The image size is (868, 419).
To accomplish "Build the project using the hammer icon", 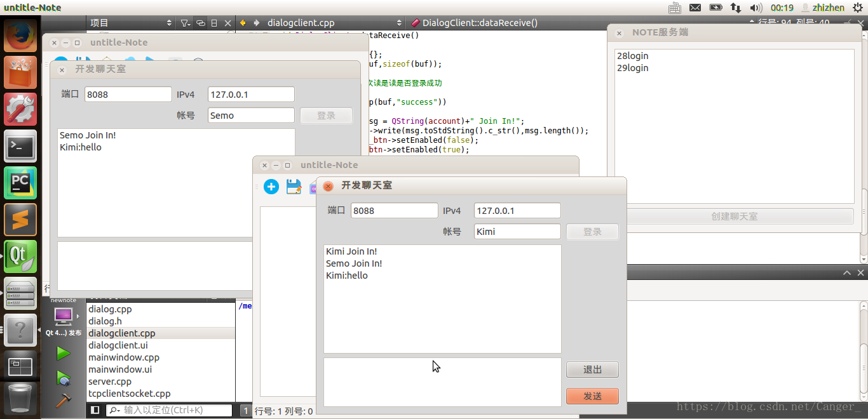I will click(64, 401).
